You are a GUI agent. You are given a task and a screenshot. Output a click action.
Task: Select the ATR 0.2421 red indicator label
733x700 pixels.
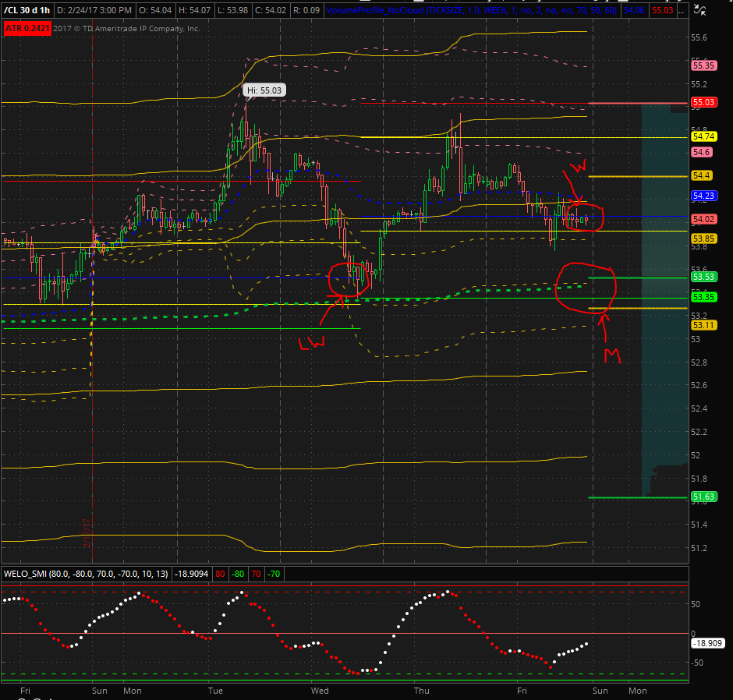tap(27, 29)
